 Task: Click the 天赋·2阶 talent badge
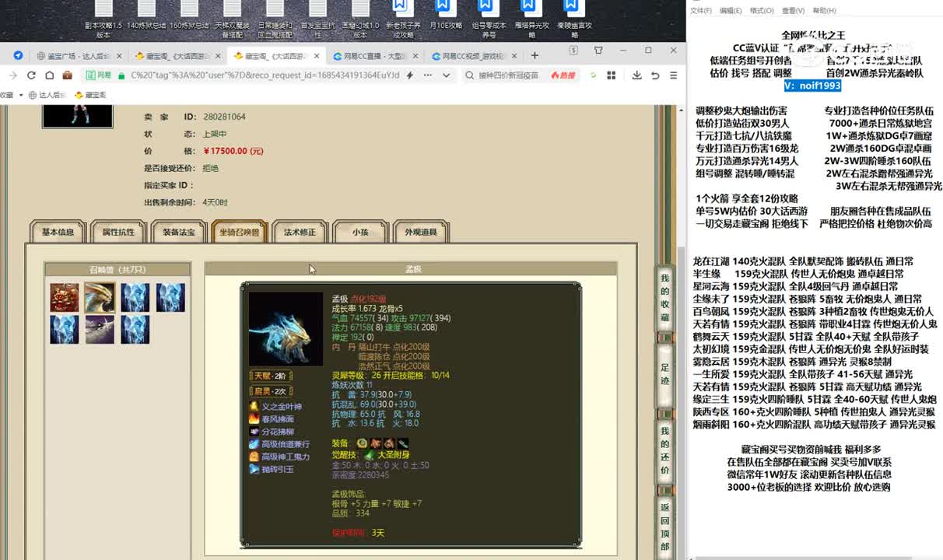269,376
